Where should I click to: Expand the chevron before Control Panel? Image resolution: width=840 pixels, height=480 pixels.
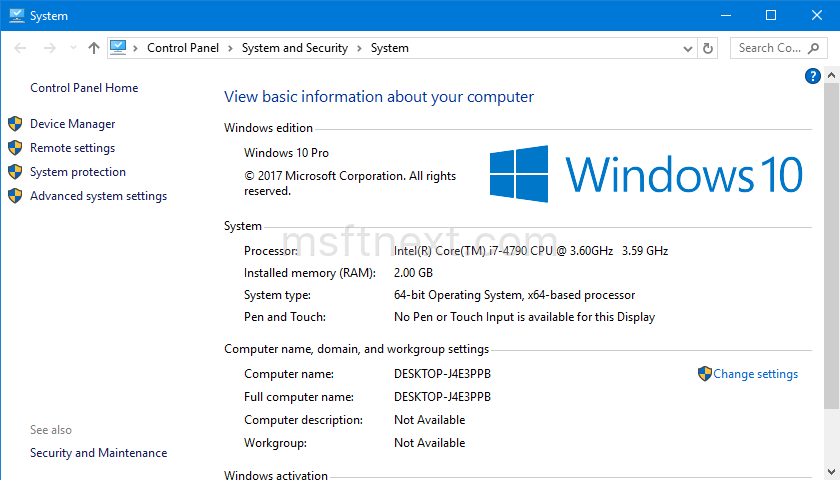coord(136,48)
